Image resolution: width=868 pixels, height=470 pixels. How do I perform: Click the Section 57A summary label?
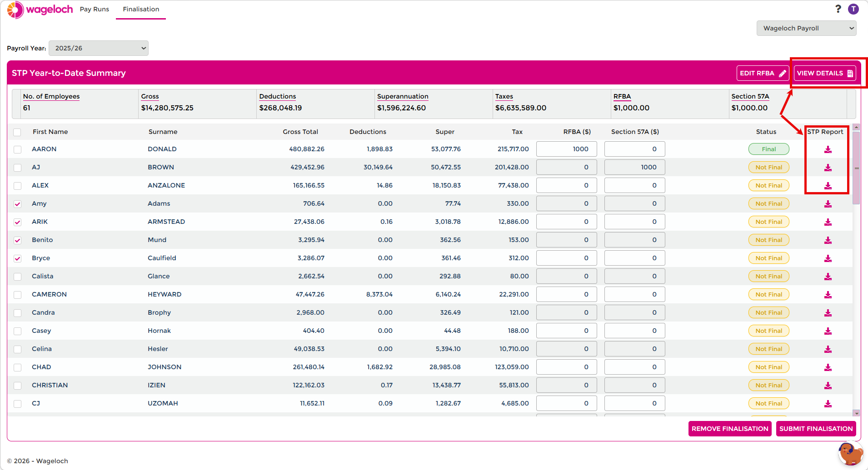tap(750, 96)
